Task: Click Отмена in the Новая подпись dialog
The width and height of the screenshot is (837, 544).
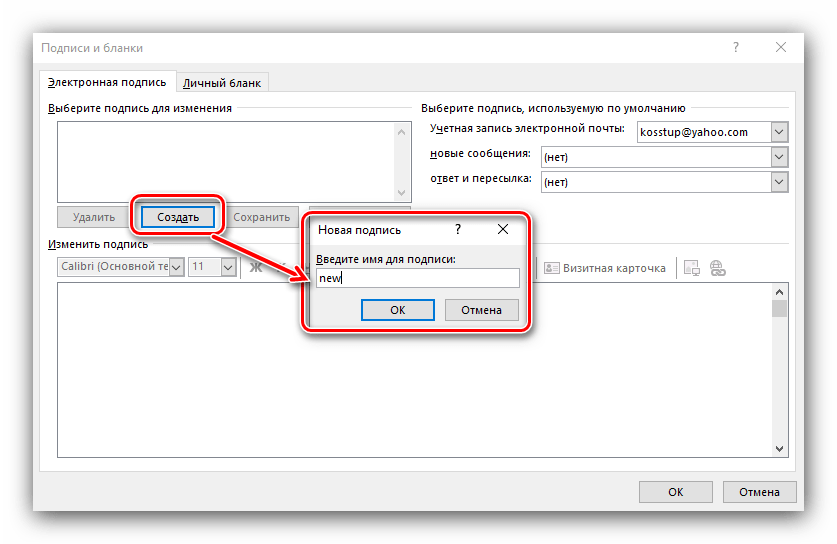Action: pyautogui.click(x=481, y=310)
